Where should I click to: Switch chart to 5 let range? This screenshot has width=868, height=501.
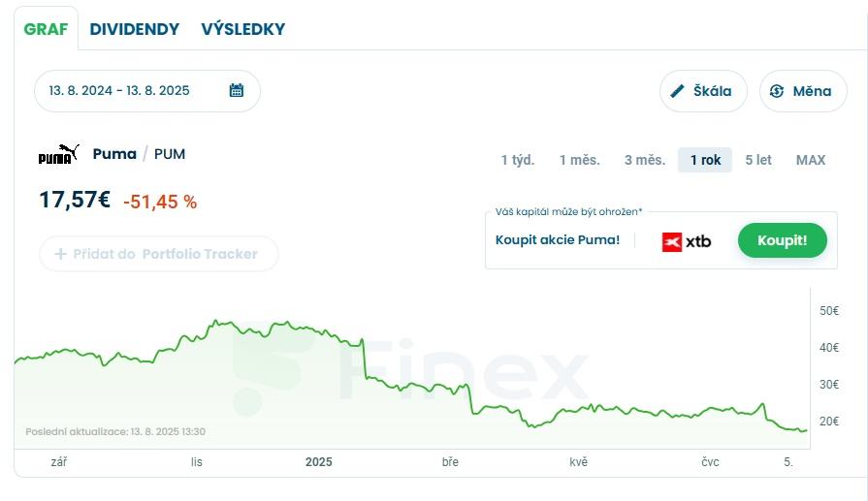pyautogui.click(x=758, y=160)
